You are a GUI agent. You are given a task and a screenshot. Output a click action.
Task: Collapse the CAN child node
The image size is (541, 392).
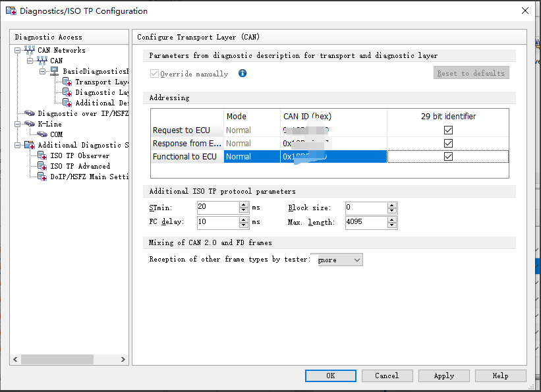30,61
